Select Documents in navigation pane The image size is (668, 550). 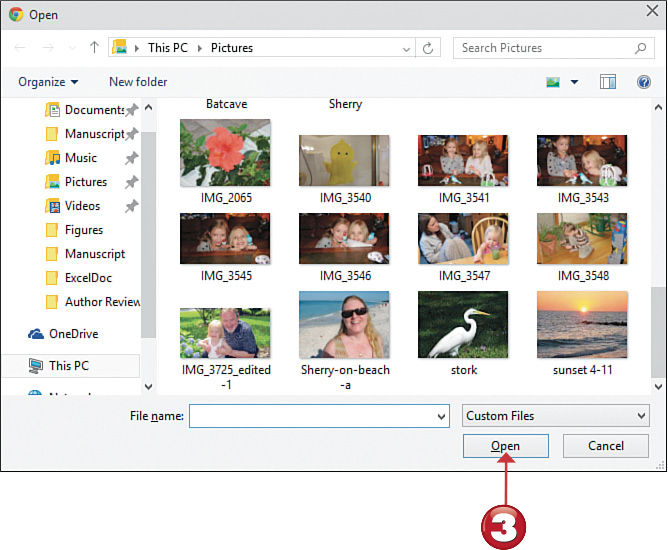[92, 110]
